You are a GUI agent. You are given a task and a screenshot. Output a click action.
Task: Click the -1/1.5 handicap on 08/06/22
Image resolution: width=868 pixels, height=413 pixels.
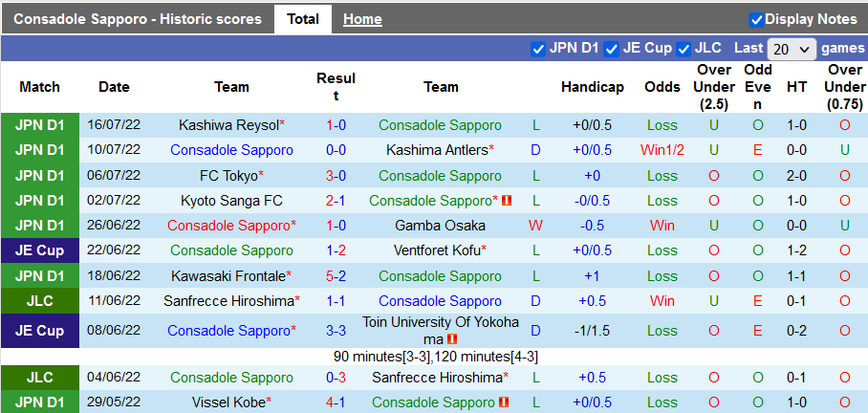click(593, 331)
